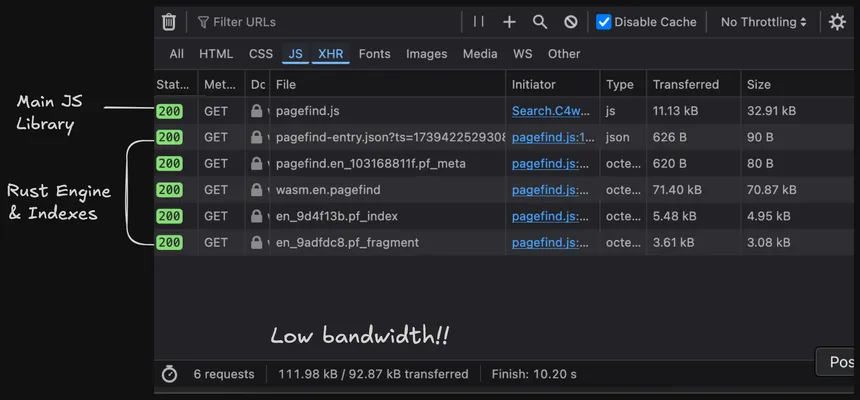Open the Search.C4w... initiator link
This screenshot has height=400, width=860.
coord(552,111)
